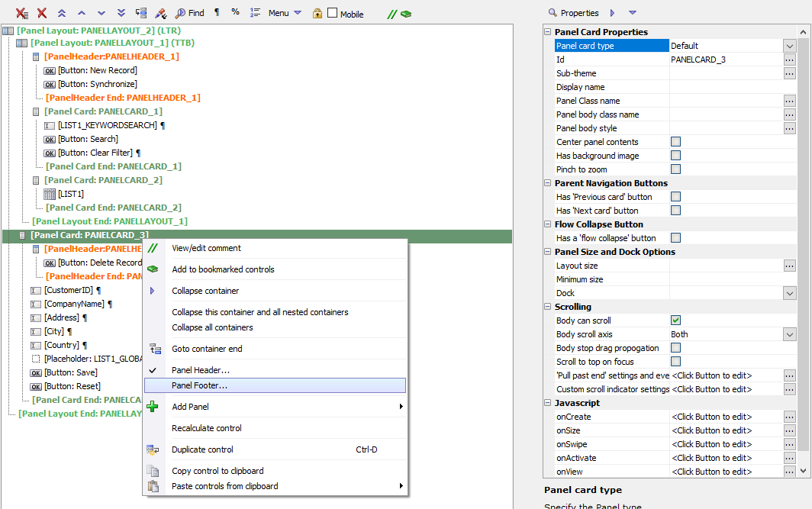Collapse the Flow Collapse Button section
This screenshot has width=812, height=509.
[x=548, y=224]
